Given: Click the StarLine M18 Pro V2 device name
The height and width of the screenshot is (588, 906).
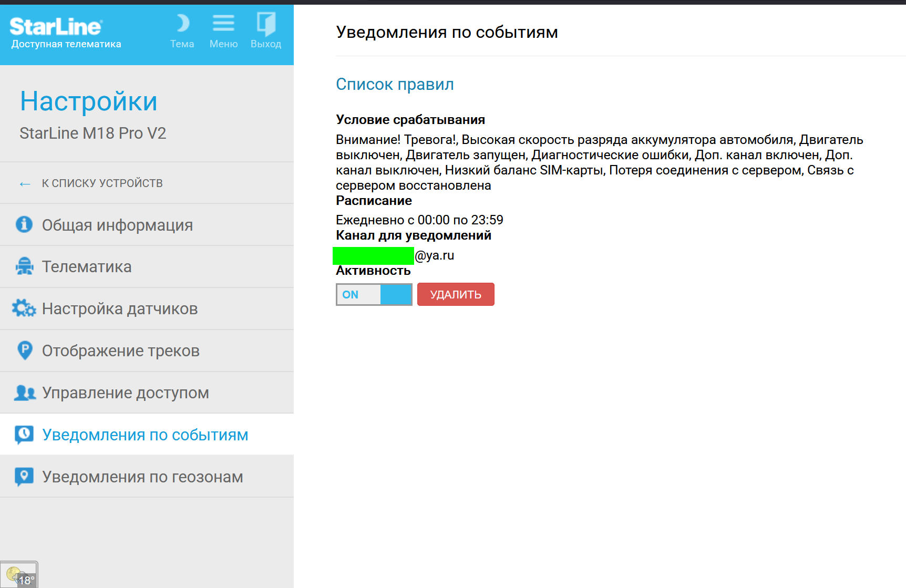Looking at the screenshot, I should [93, 133].
